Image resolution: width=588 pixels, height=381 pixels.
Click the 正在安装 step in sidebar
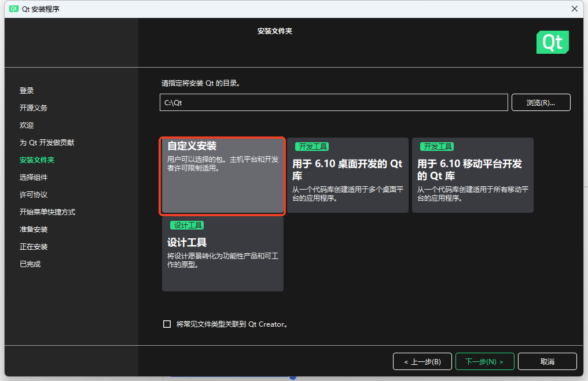34,246
